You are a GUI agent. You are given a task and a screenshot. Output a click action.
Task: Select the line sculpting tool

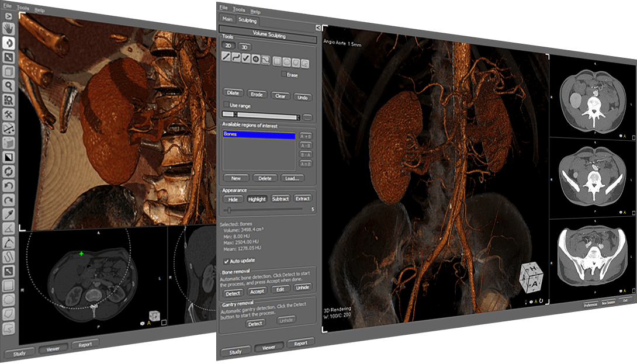tap(227, 57)
